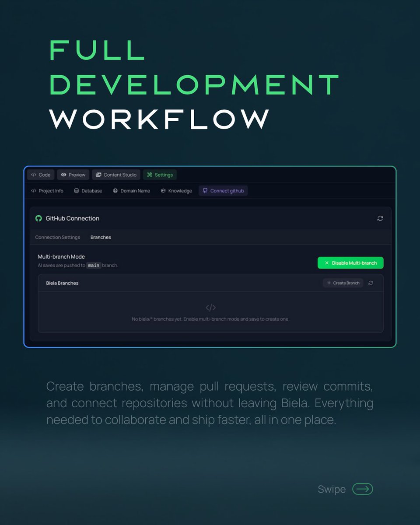The height and width of the screenshot is (525, 420).
Task: Open the Content Studio tab
Action: coord(116,175)
